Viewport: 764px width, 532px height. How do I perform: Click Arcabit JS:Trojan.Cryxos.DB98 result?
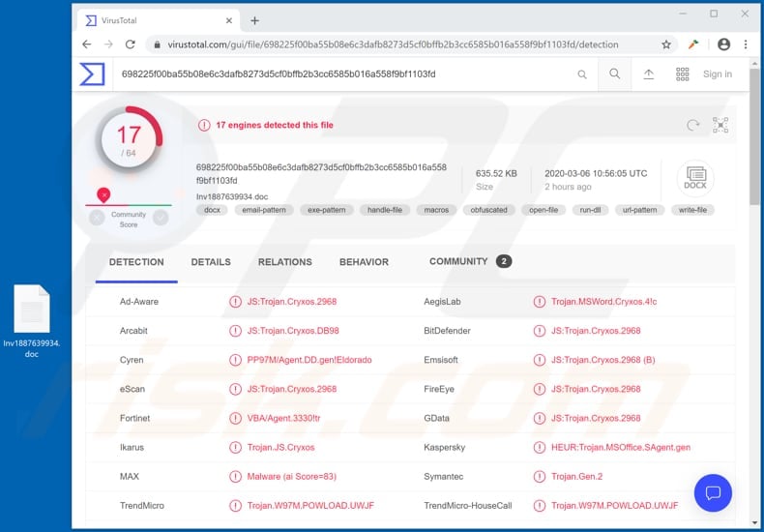pyautogui.click(x=293, y=331)
